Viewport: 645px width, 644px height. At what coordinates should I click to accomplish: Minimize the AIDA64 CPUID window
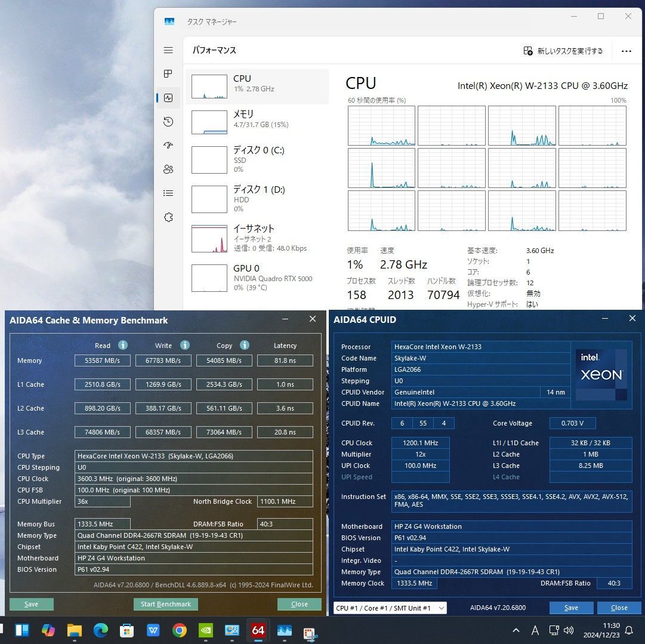point(604,319)
